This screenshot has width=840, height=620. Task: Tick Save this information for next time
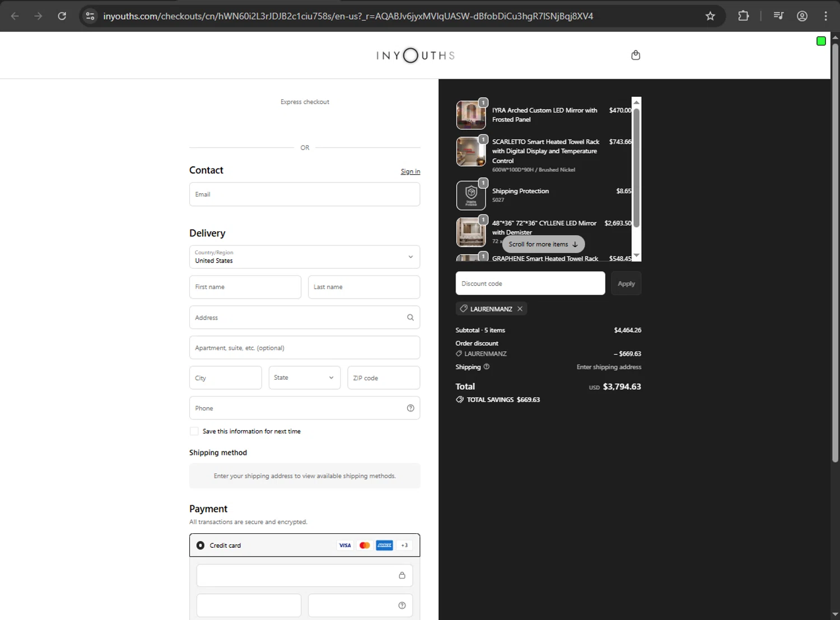coord(194,431)
